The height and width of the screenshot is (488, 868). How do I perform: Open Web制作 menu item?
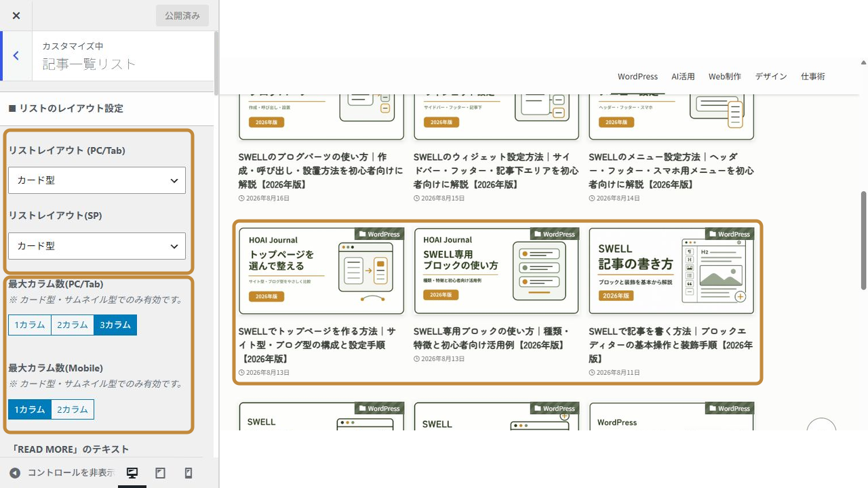coord(725,77)
